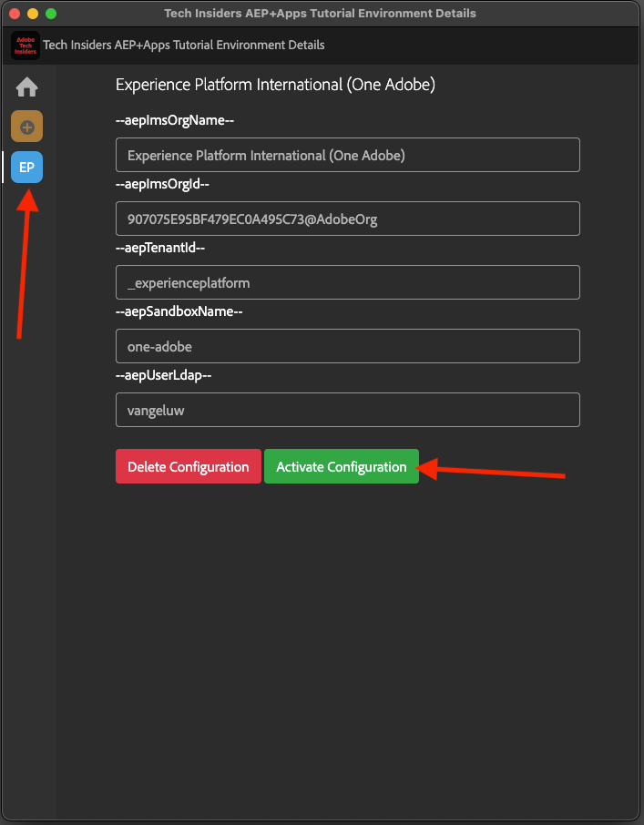Focus the aepImsOrgId input field
The image size is (644, 825).
point(348,219)
